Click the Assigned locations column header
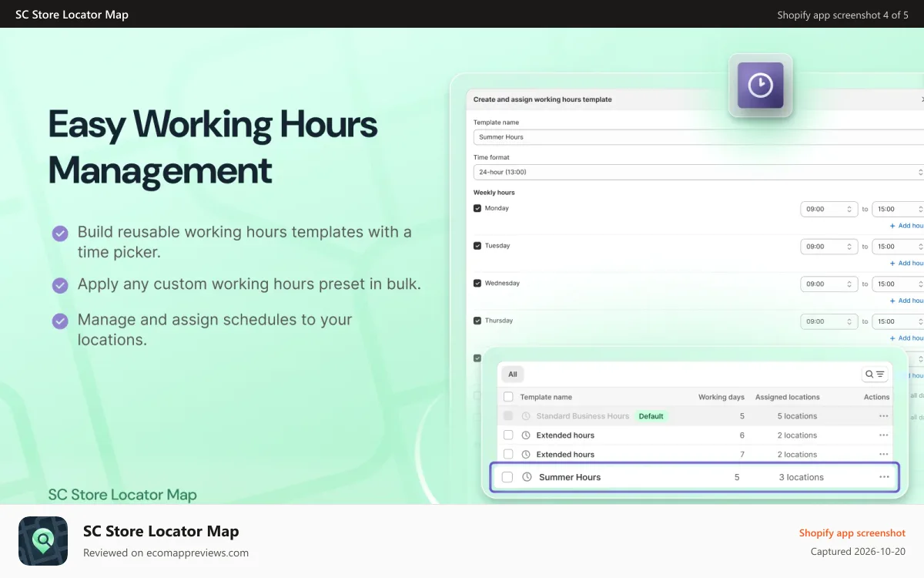 coord(787,397)
